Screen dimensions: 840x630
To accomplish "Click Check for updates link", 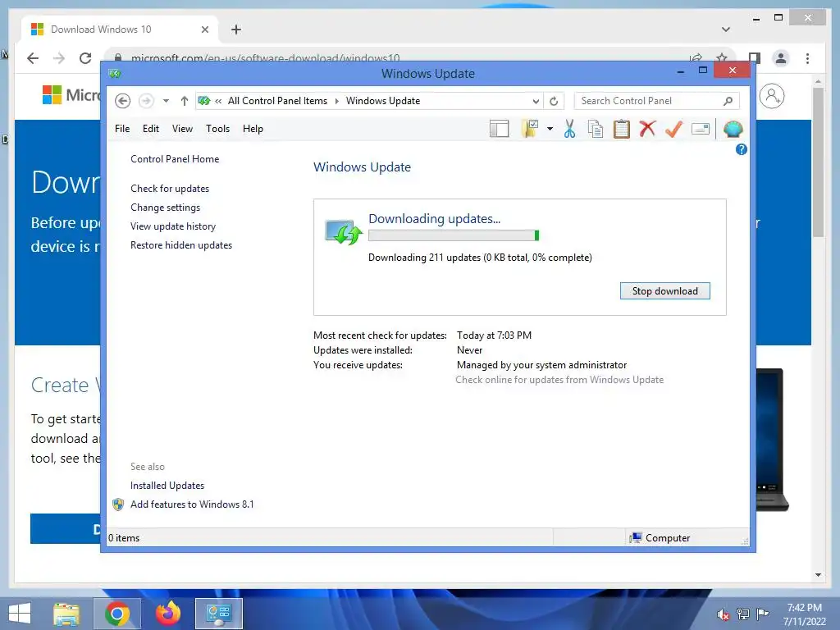I will click(170, 189).
